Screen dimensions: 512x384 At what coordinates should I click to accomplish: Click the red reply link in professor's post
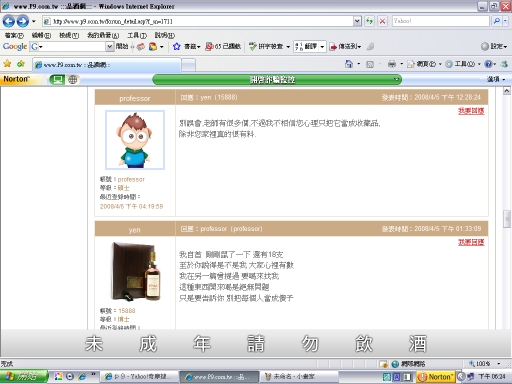471,111
